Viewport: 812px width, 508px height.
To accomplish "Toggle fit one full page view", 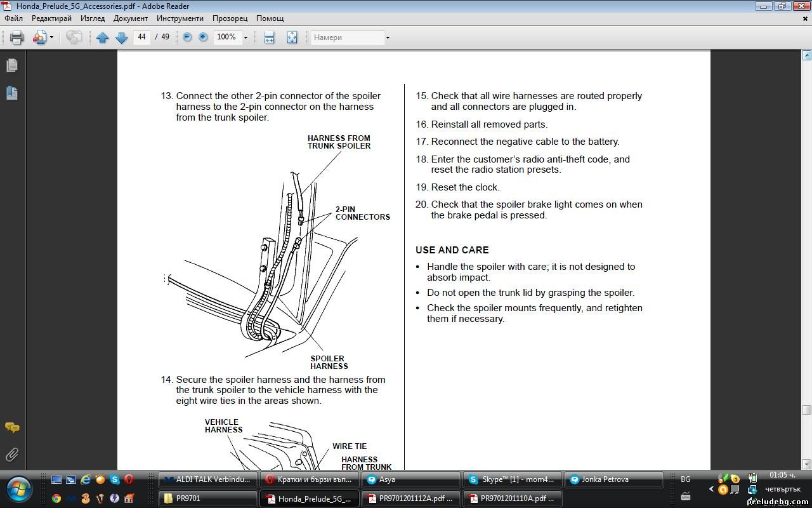I will [292, 37].
